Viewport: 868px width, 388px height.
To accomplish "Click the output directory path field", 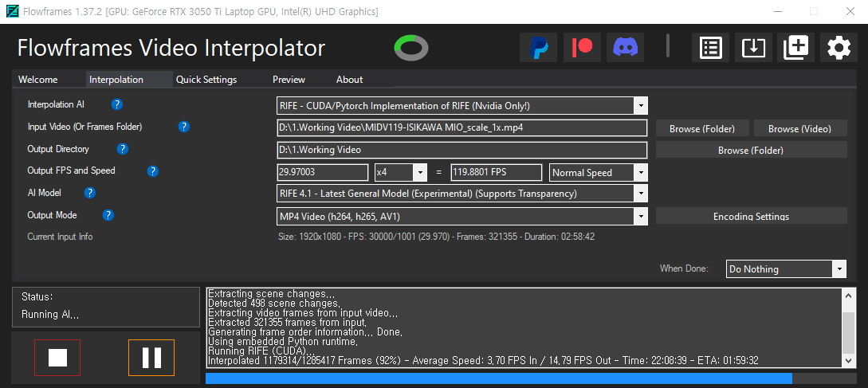I will [x=461, y=150].
